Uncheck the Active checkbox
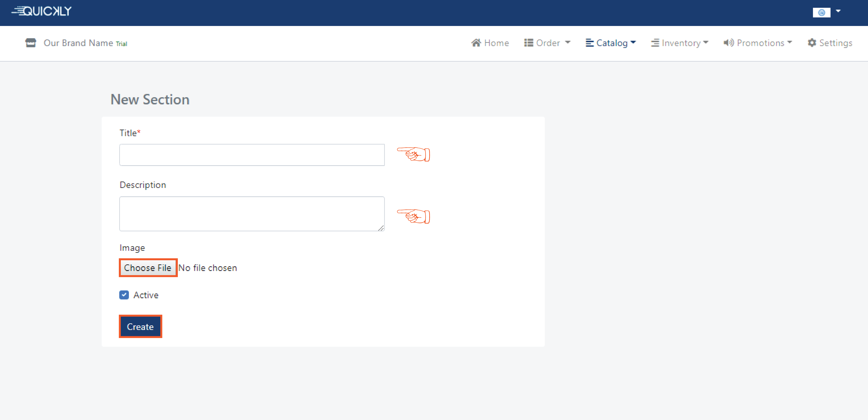Image resolution: width=868 pixels, height=420 pixels. [x=124, y=295]
